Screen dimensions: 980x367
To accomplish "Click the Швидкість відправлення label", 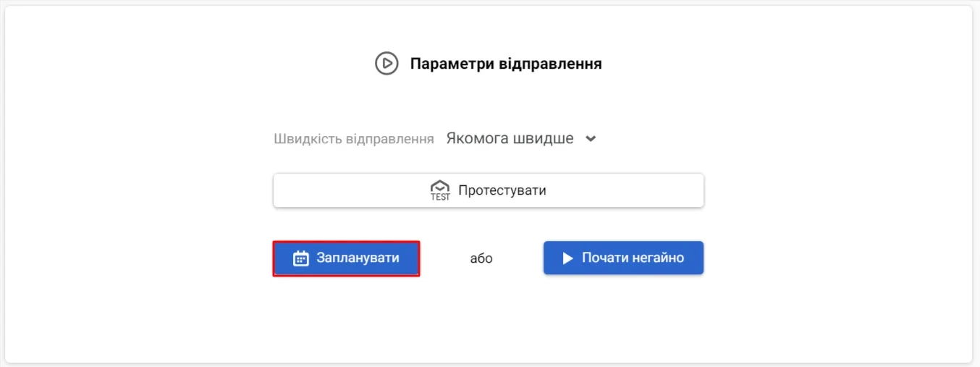I will click(354, 139).
